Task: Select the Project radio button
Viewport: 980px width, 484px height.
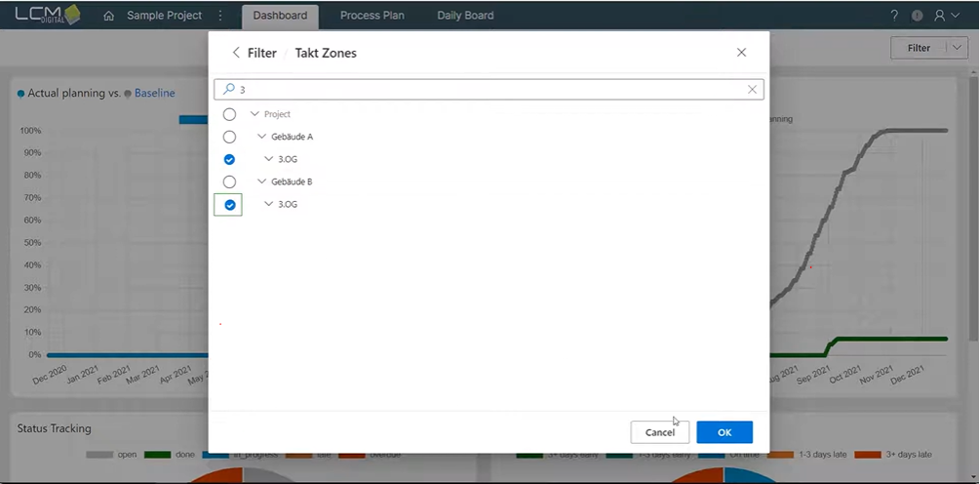Action: 229,114
